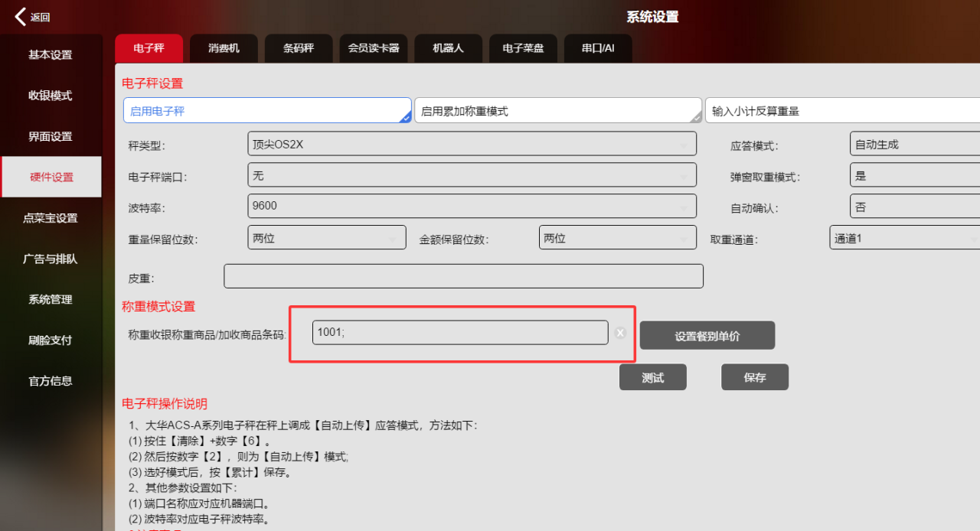
Task: Click 设置餐别单价 button
Action: (707, 336)
